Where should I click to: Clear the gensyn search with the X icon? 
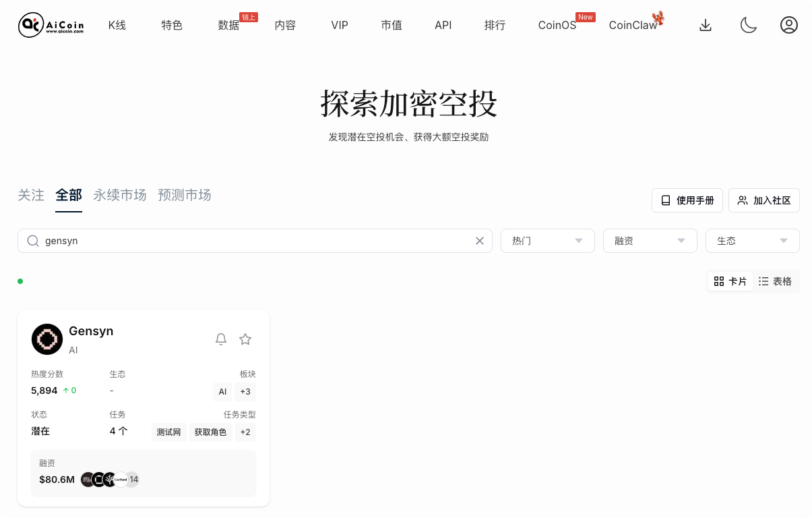[x=480, y=241]
